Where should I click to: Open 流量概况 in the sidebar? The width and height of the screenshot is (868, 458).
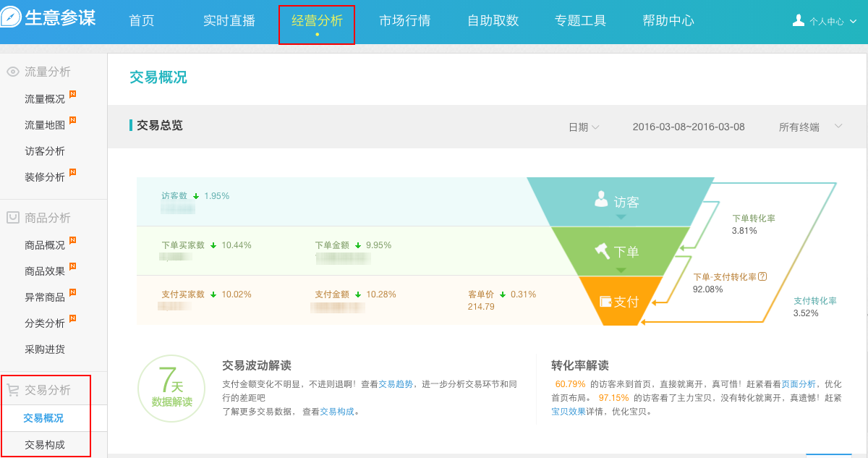(x=45, y=99)
